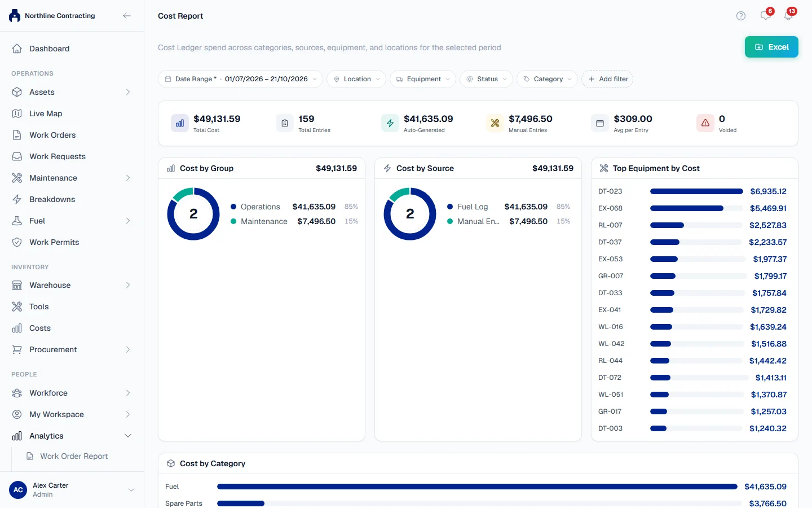
Task: Click the Operations legend entry
Action: click(294, 207)
